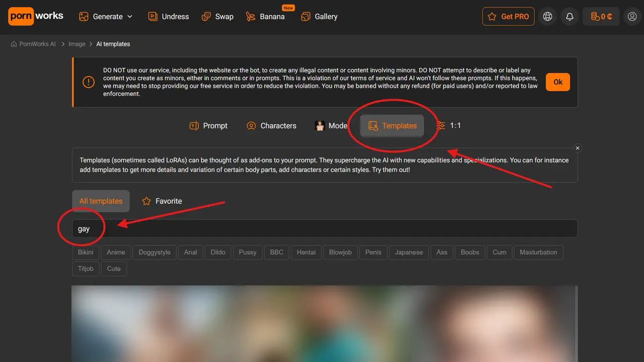This screenshot has width=644, height=362.
Task: Go to PornWorks AI home breadcrumb
Action: click(x=33, y=44)
